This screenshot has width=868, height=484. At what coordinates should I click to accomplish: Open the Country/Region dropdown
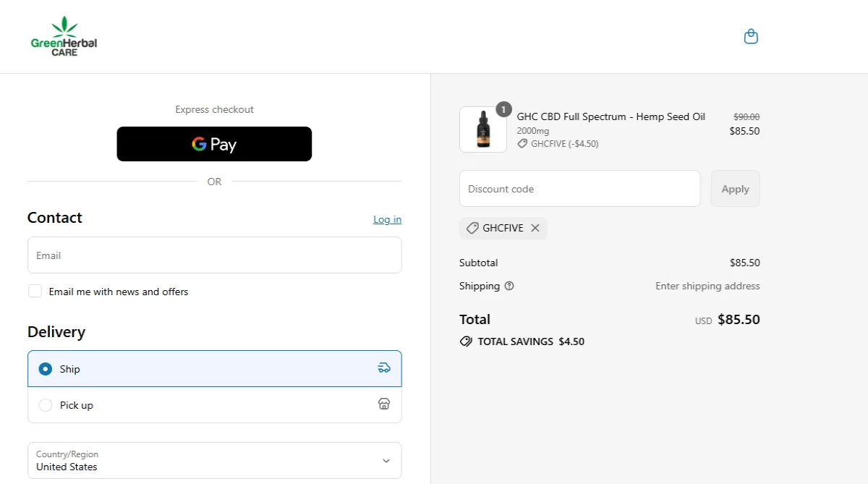coord(214,461)
